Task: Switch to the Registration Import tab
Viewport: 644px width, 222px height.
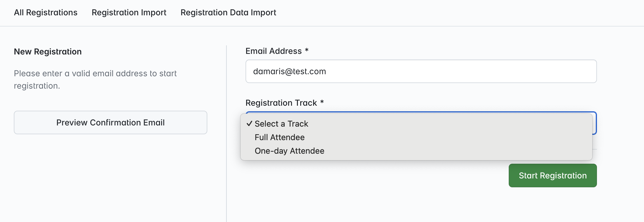Action: click(x=129, y=13)
